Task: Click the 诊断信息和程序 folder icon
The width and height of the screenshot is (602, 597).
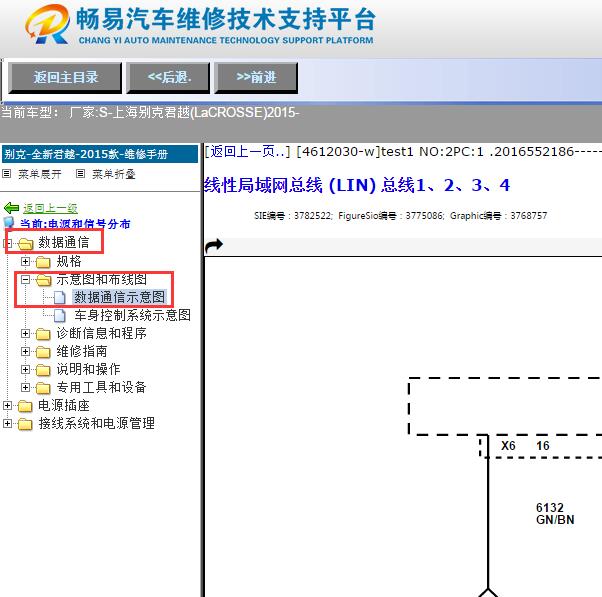Action: tap(43, 334)
